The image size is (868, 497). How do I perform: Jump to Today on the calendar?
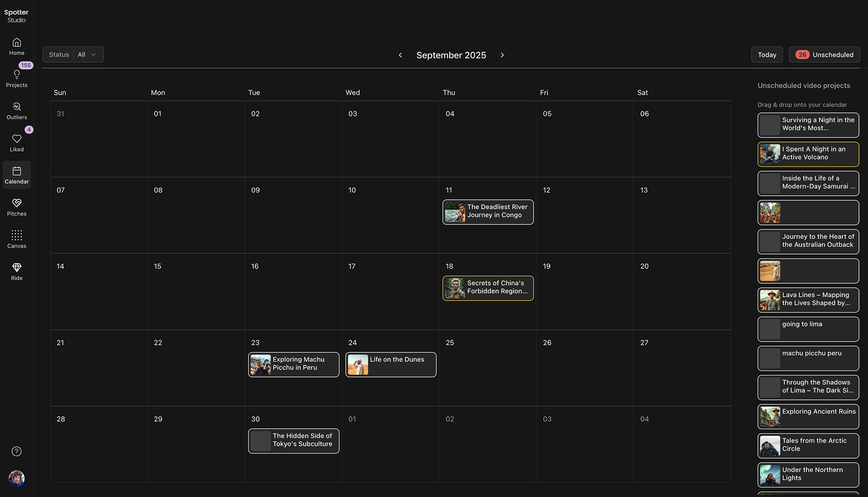coord(767,55)
